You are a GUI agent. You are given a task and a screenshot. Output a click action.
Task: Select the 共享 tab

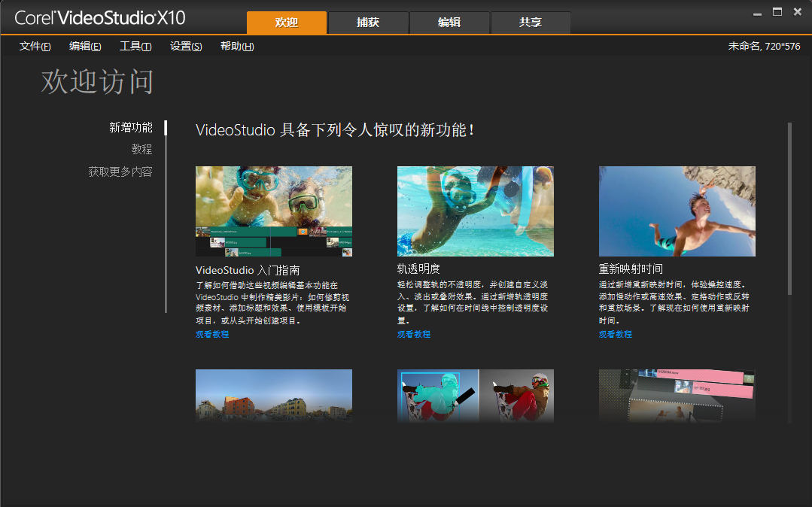[531, 23]
